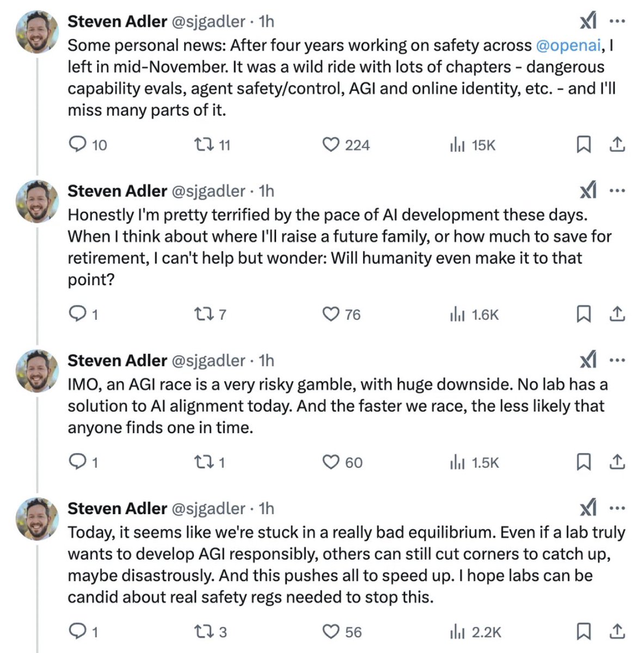Bookmark the "pretty terrified" tweet
644x653 pixels.
click(584, 314)
